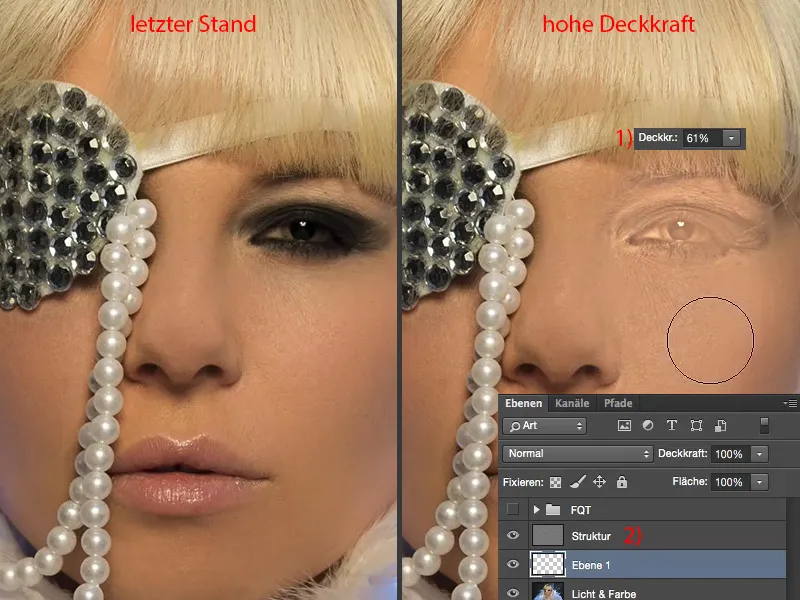Hide the Ebene 1 layer
This screenshot has width=800, height=600.
pyautogui.click(x=513, y=564)
